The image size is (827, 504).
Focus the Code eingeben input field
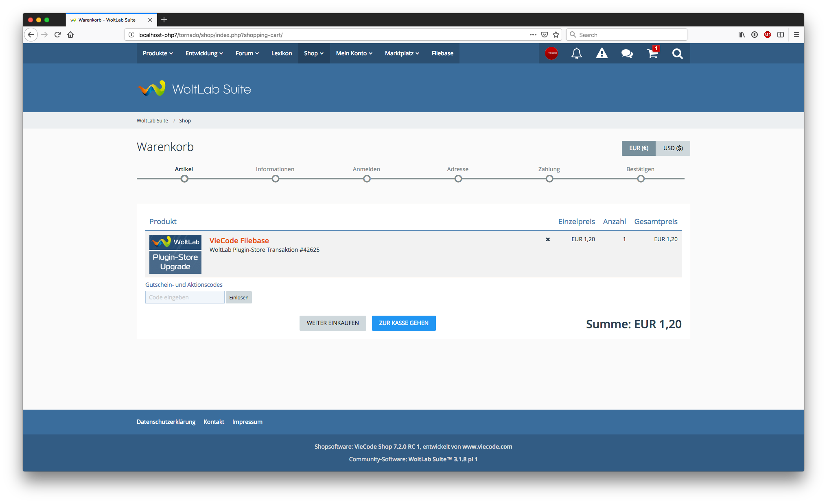tap(185, 297)
